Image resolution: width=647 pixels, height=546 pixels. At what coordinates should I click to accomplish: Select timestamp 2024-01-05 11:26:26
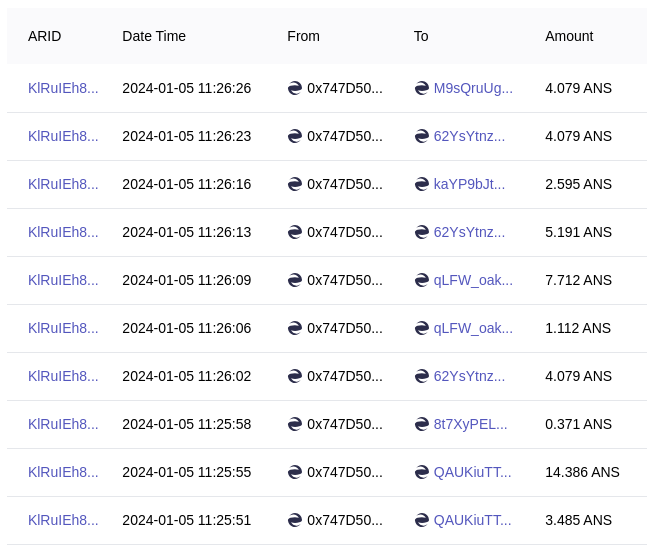click(x=187, y=88)
